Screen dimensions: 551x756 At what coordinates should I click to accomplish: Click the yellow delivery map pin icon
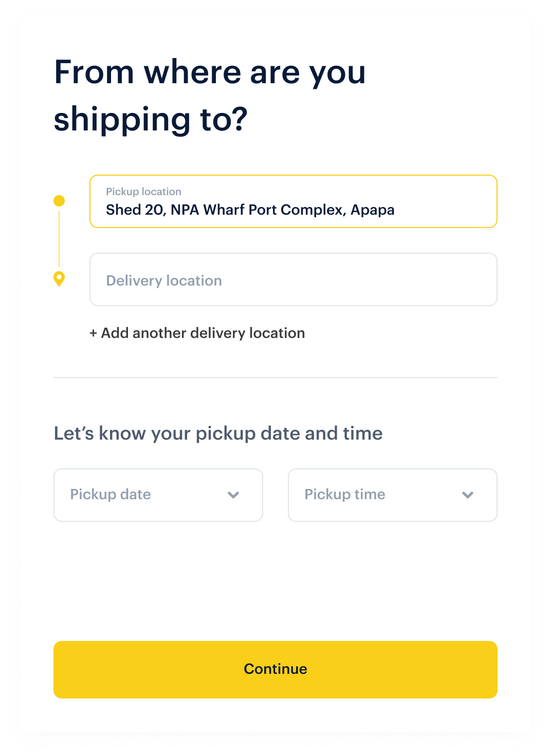click(x=59, y=278)
